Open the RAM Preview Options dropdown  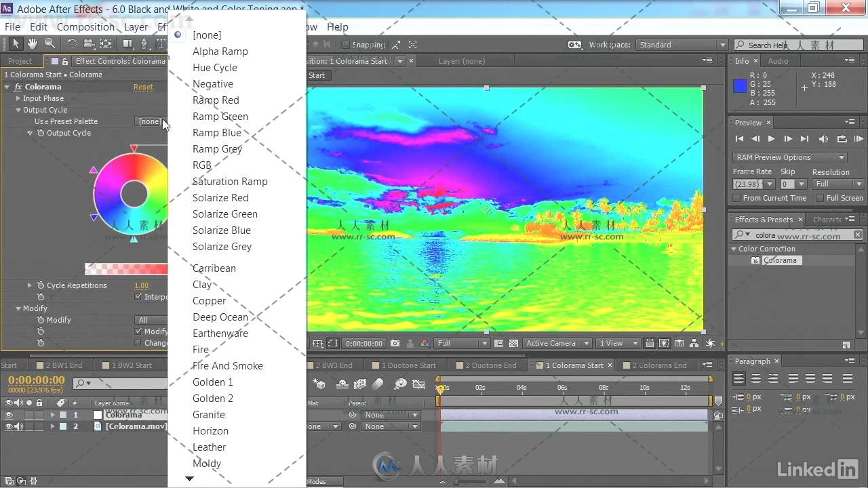(790, 157)
